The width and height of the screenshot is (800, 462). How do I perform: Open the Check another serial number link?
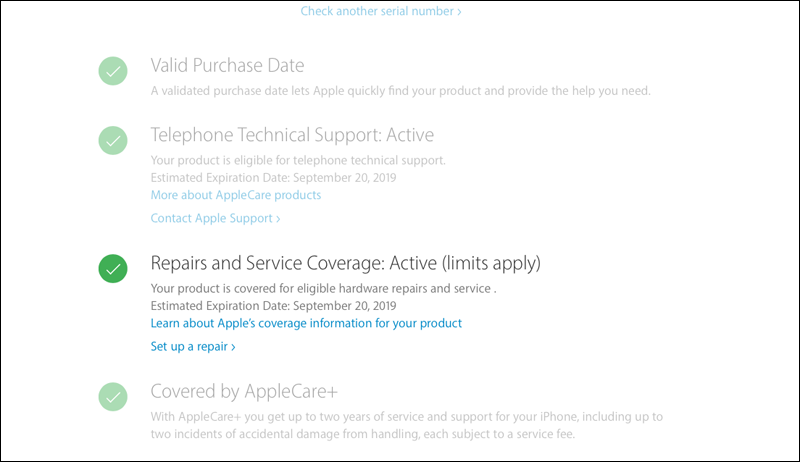(381, 12)
